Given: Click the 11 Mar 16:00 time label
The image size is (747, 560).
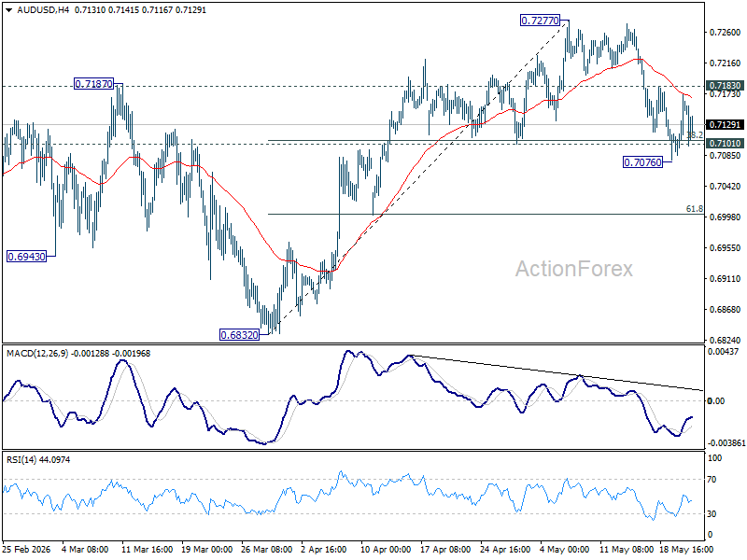Looking at the screenshot, I should pos(148,550).
